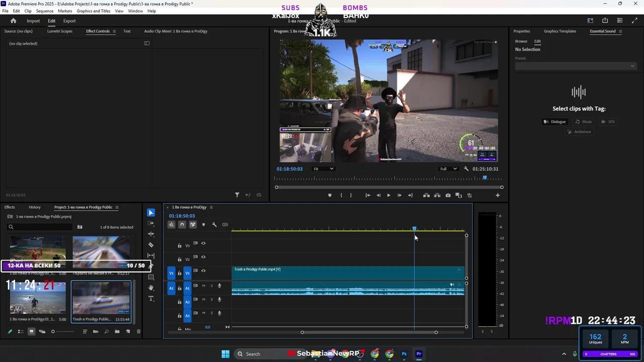This screenshot has height=362, width=644.
Task: Create new bin in Project panel
Action: [x=117, y=331]
